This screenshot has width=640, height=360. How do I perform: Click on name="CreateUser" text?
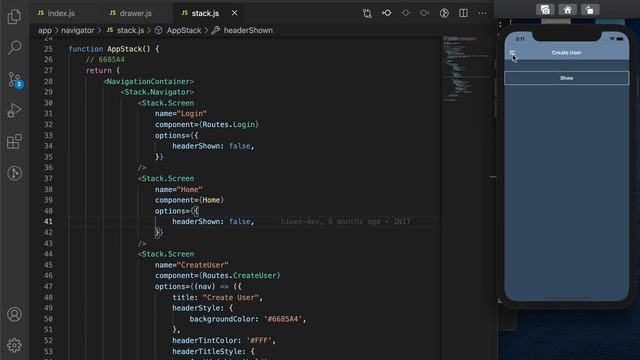click(x=191, y=265)
